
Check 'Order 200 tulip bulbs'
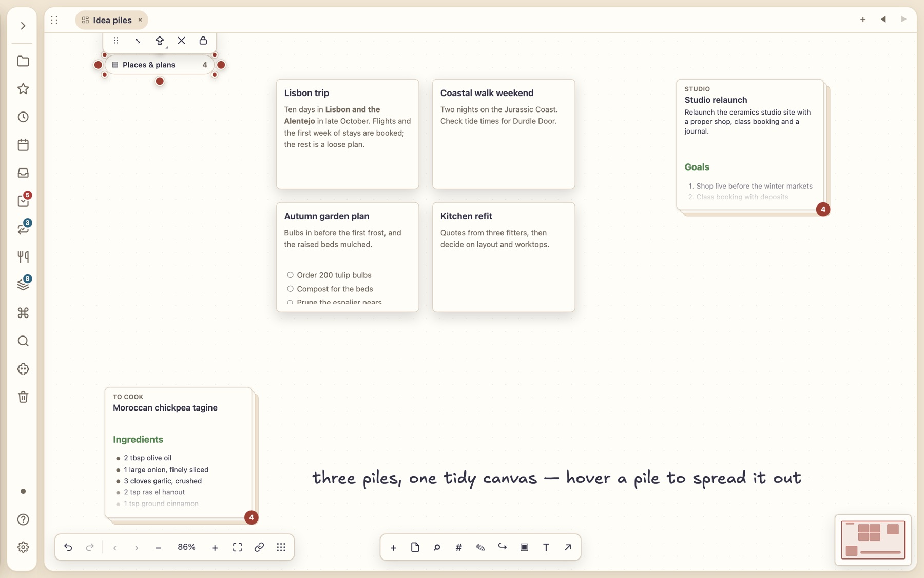click(290, 275)
